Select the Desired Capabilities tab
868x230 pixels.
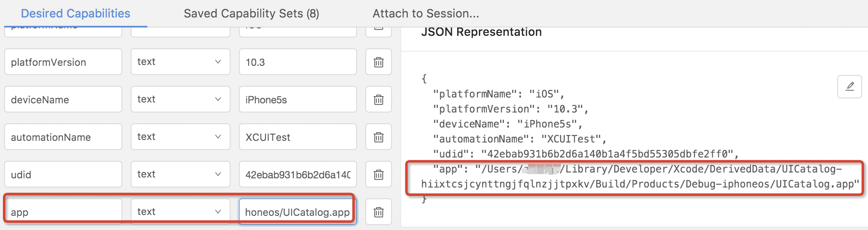[75, 13]
